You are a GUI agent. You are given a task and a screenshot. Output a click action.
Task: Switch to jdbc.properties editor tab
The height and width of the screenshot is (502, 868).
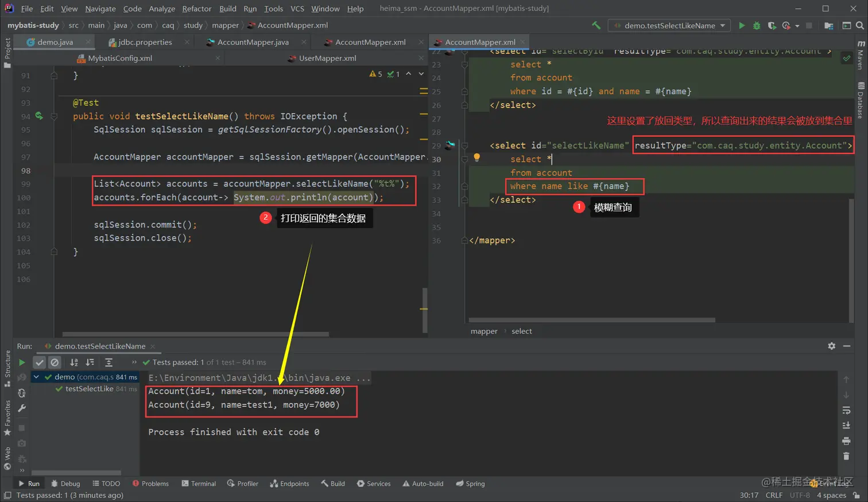[145, 42]
